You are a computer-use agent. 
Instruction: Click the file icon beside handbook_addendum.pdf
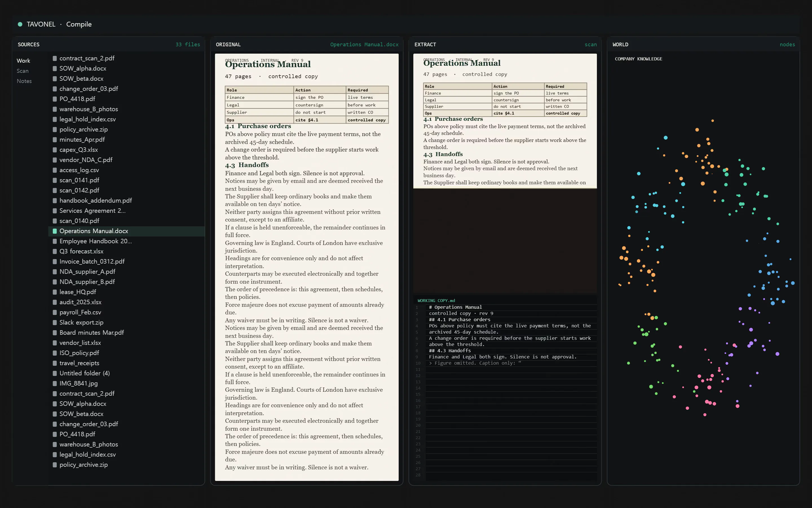pyautogui.click(x=55, y=201)
